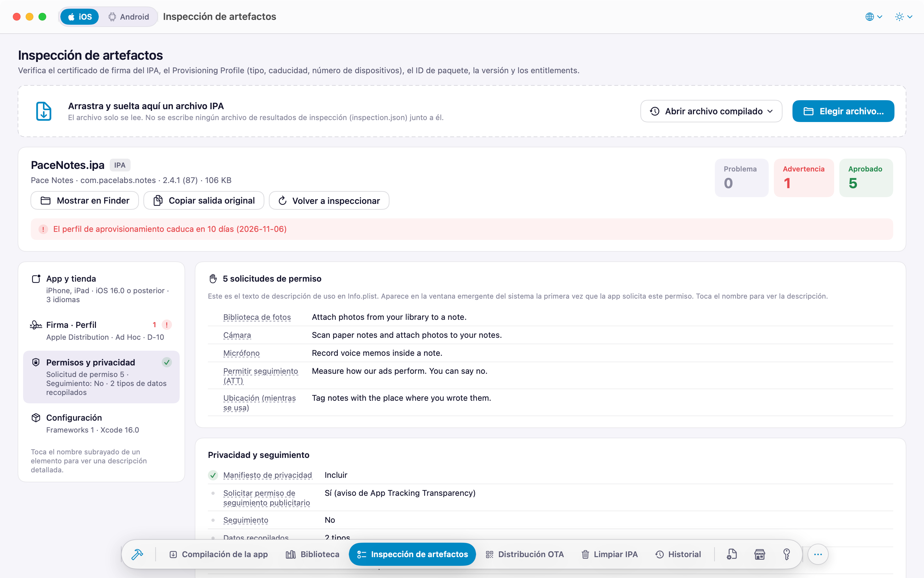Click Ubicación (mientras se usa) permission name

coord(260,403)
